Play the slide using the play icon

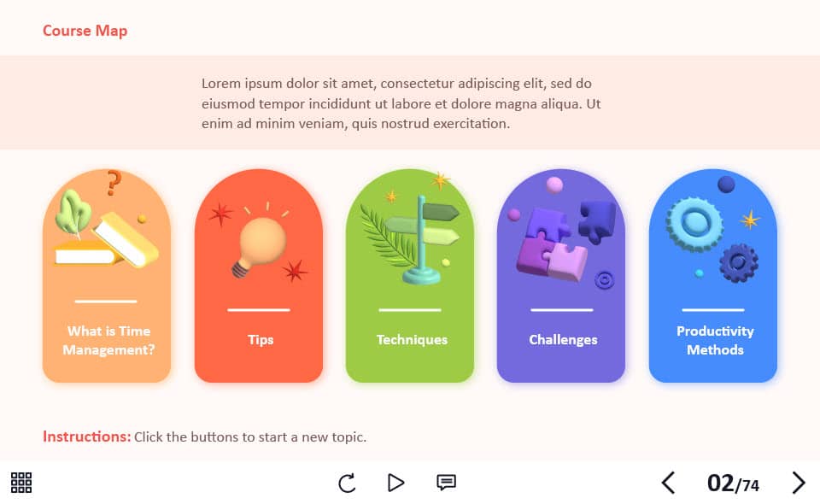coord(395,482)
